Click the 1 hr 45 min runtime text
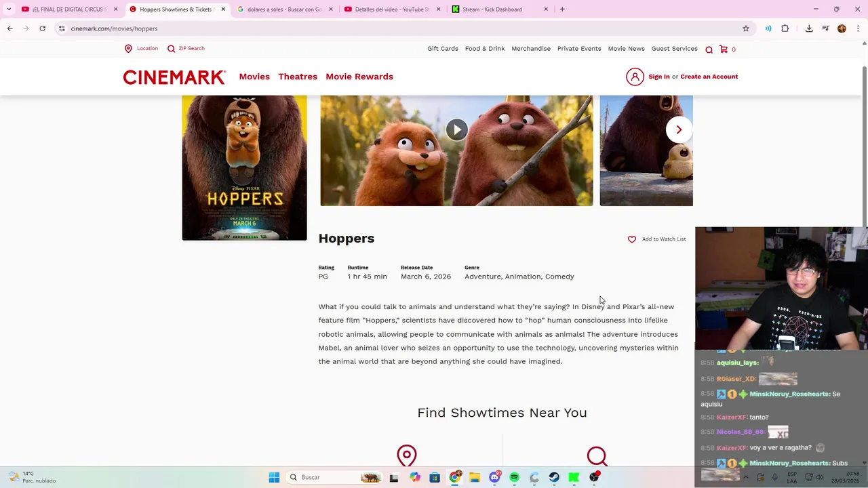Viewport: 868px width, 488px height. [x=367, y=277]
